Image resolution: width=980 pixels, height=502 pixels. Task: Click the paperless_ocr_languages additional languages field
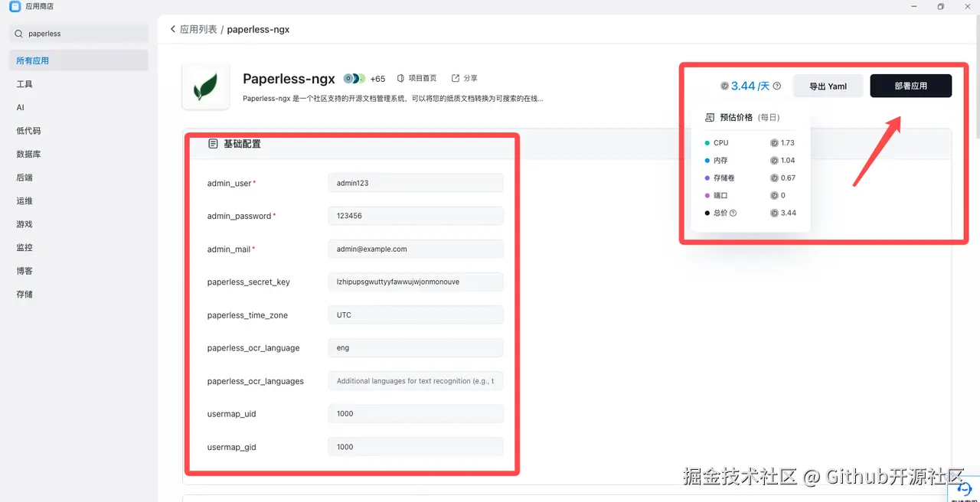pos(415,380)
